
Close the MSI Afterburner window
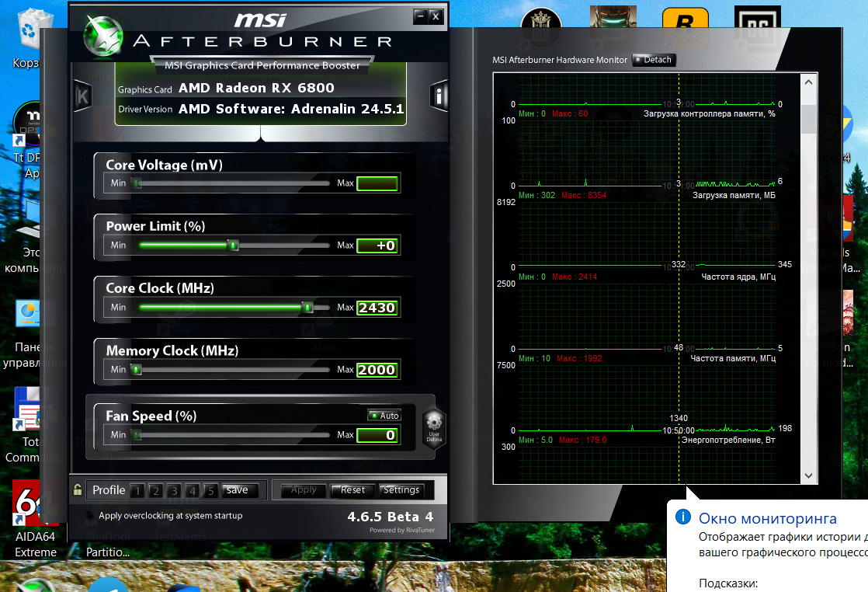click(436, 16)
